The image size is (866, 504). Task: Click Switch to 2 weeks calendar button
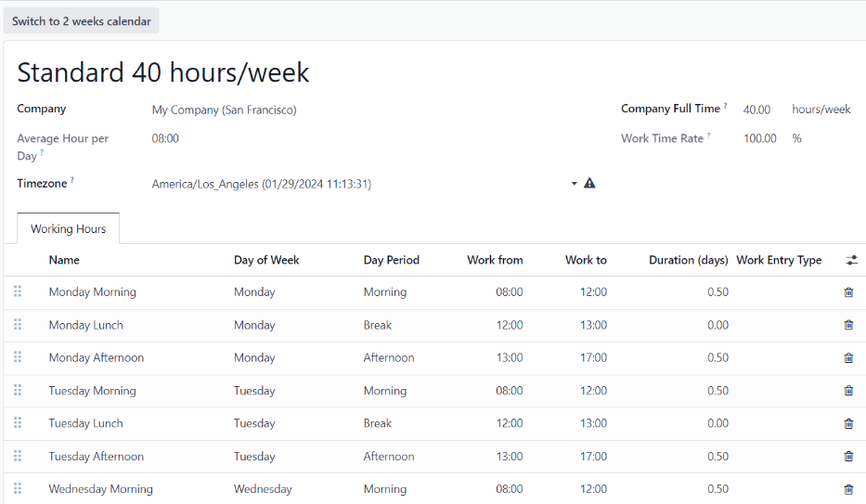point(82,21)
